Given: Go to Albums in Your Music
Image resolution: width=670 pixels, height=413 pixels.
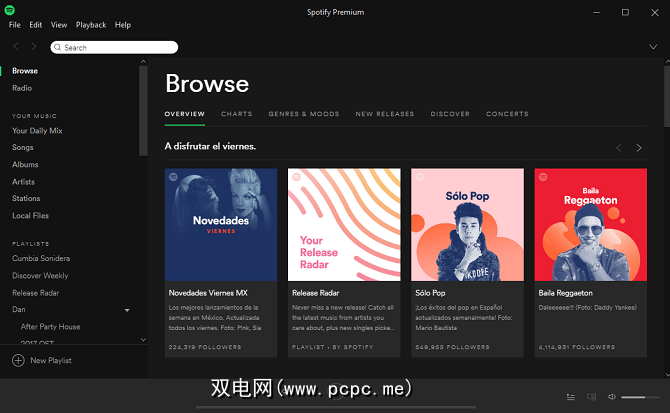Looking at the screenshot, I should pyautogui.click(x=25, y=164).
